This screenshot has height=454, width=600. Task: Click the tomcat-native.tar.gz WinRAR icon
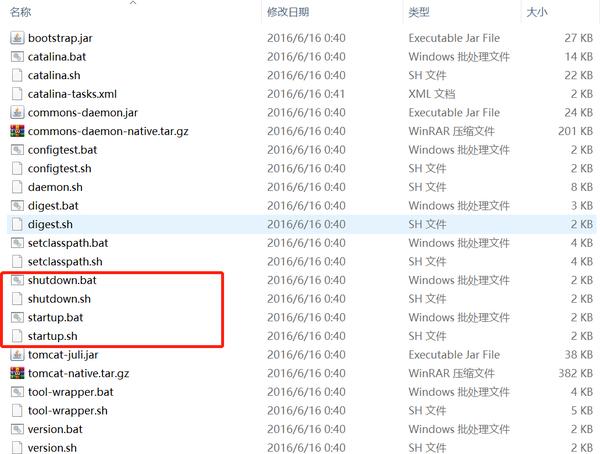point(17,373)
